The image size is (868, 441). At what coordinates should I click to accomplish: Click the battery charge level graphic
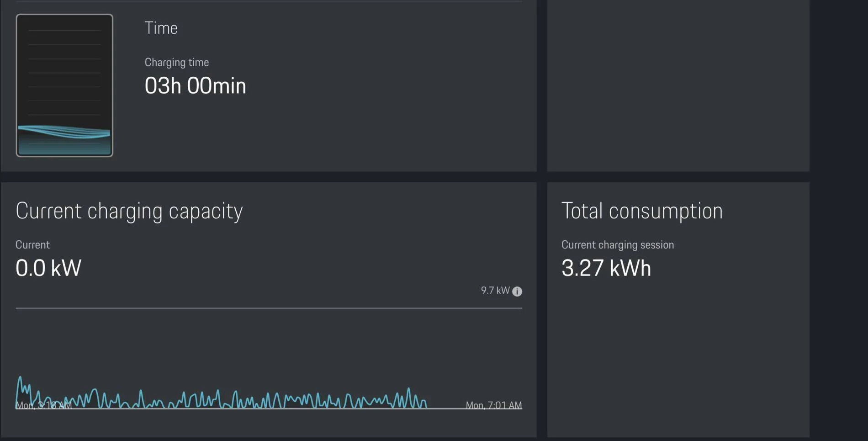click(64, 85)
